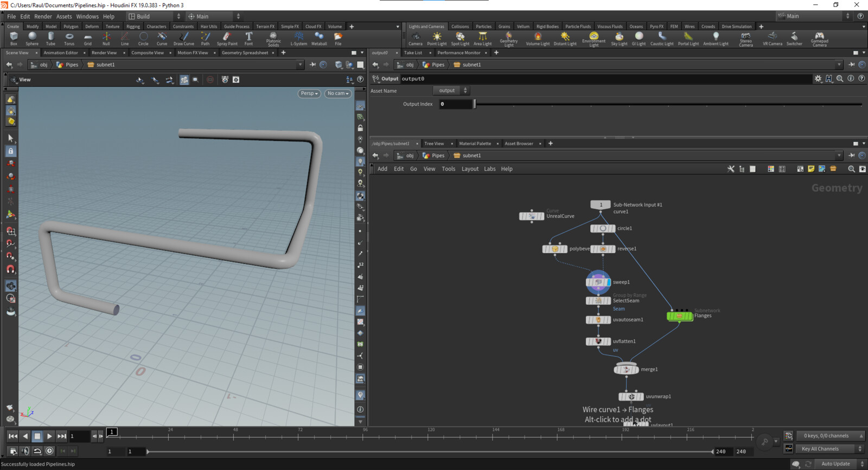Add a Point Light
868x470 pixels.
tap(437, 38)
